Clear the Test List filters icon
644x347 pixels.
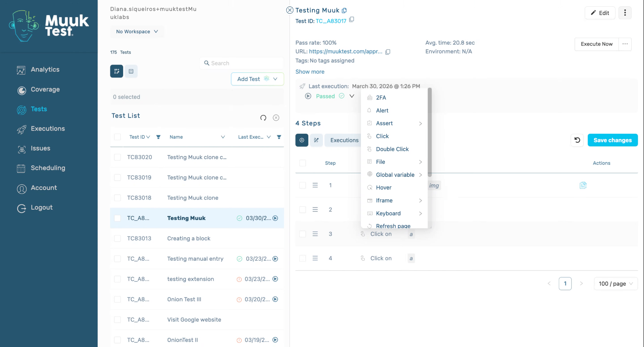coord(276,118)
